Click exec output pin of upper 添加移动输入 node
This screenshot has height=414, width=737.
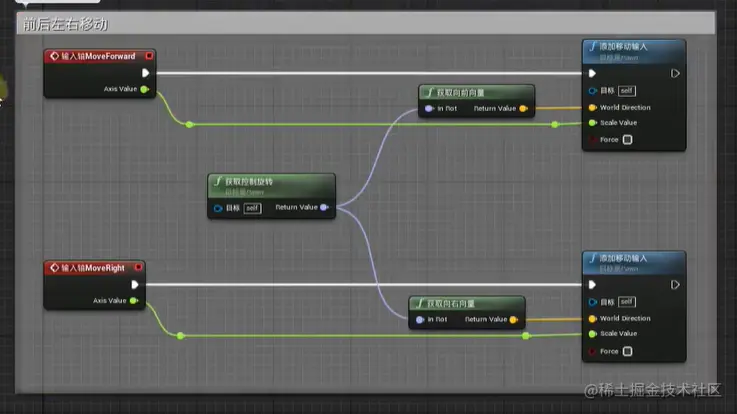pyautogui.click(x=675, y=73)
